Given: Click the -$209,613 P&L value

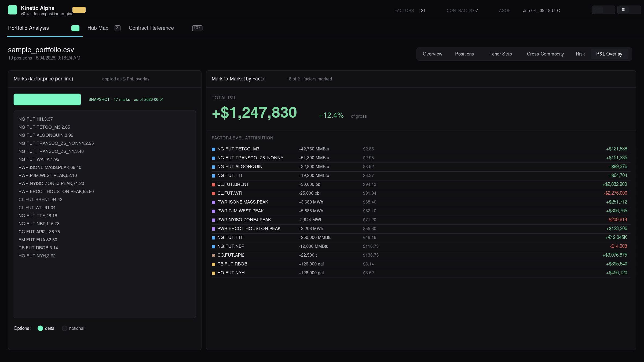Looking at the screenshot, I should tap(617, 220).
